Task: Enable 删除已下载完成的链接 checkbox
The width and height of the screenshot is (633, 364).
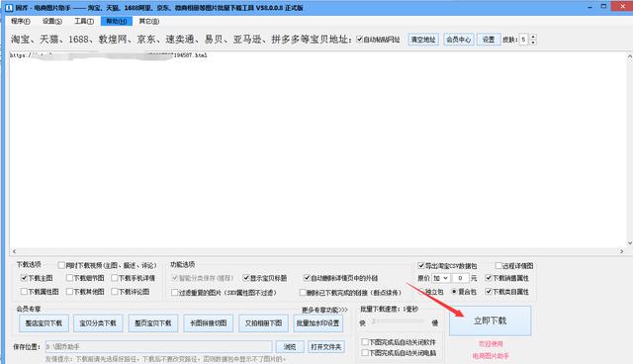Action: click(303, 292)
